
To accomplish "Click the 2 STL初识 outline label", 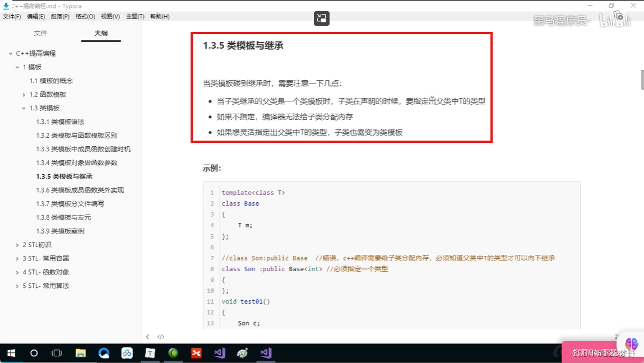I will (37, 245).
